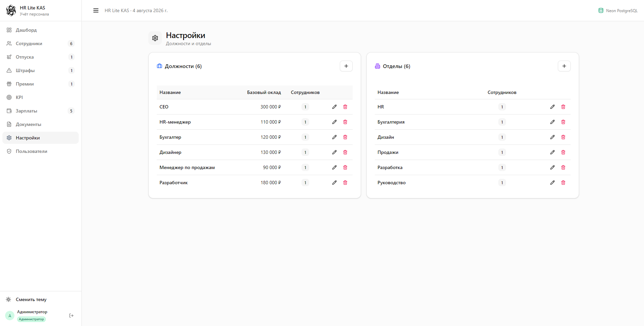Delete the Бухгалтерия department
644x326 pixels.
coord(563,122)
